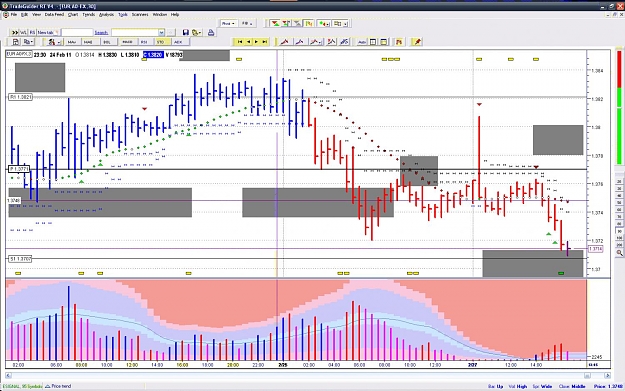The width and height of the screenshot is (625, 391).
Task: Click the grey triangle signals icon
Action: 297,24
